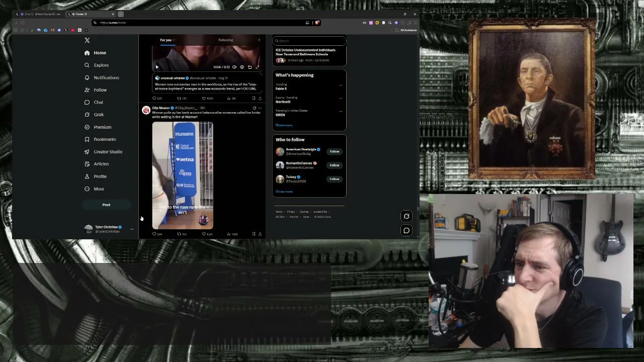This screenshot has height=362, width=644.
Task: Click Grok explain icon on Clip Master post
Action: click(x=254, y=108)
